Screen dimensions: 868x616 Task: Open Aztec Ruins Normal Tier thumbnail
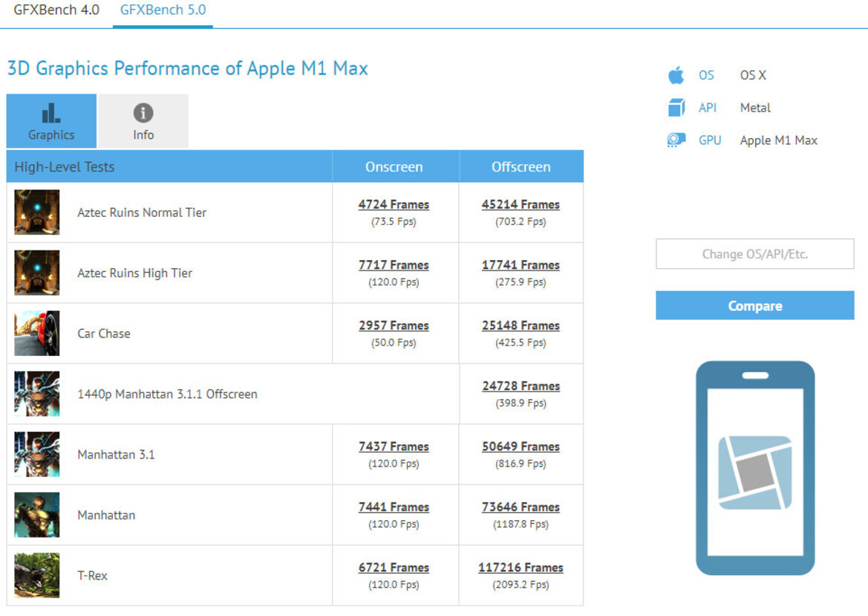coord(37,213)
